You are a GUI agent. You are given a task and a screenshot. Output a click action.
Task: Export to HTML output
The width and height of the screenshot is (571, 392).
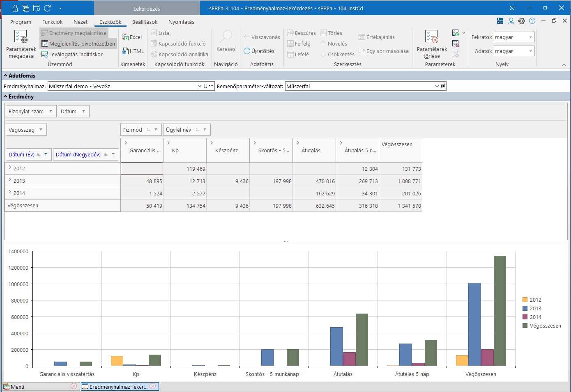click(133, 51)
